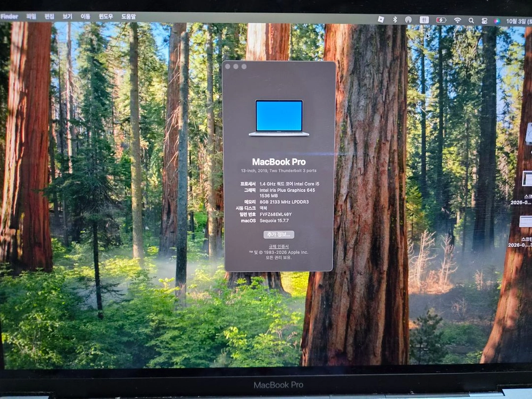Click the macOS version Sequoia 15.7.7

[x=274, y=221]
